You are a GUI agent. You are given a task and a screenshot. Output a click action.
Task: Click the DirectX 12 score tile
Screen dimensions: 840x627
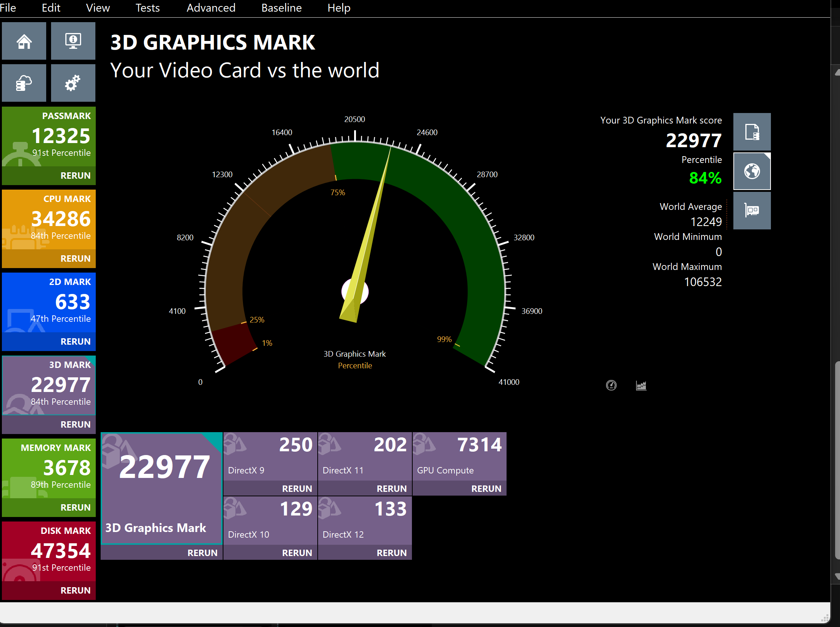[x=364, y=520]
